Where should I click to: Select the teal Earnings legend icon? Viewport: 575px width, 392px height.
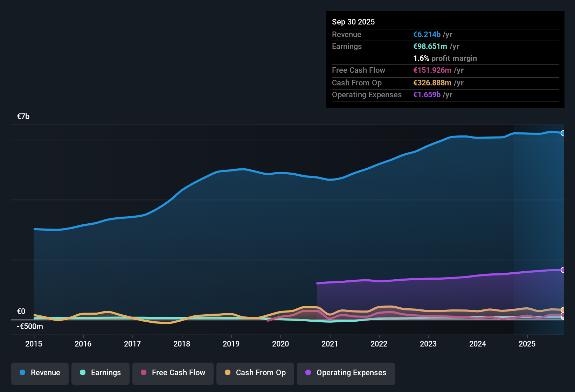pyautogui.click(x=82, y=373)
